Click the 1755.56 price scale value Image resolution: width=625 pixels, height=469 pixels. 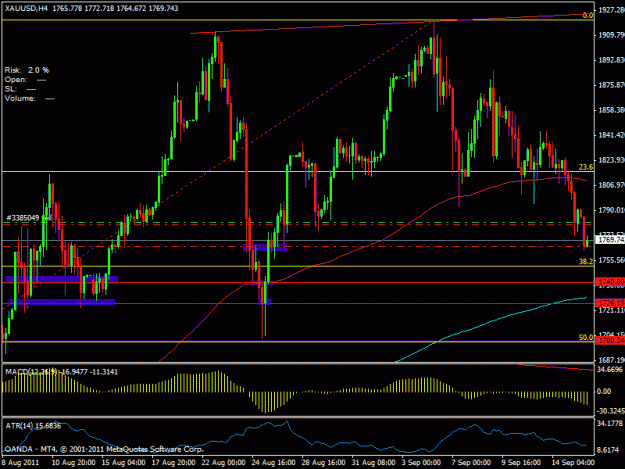coord(611,260)
